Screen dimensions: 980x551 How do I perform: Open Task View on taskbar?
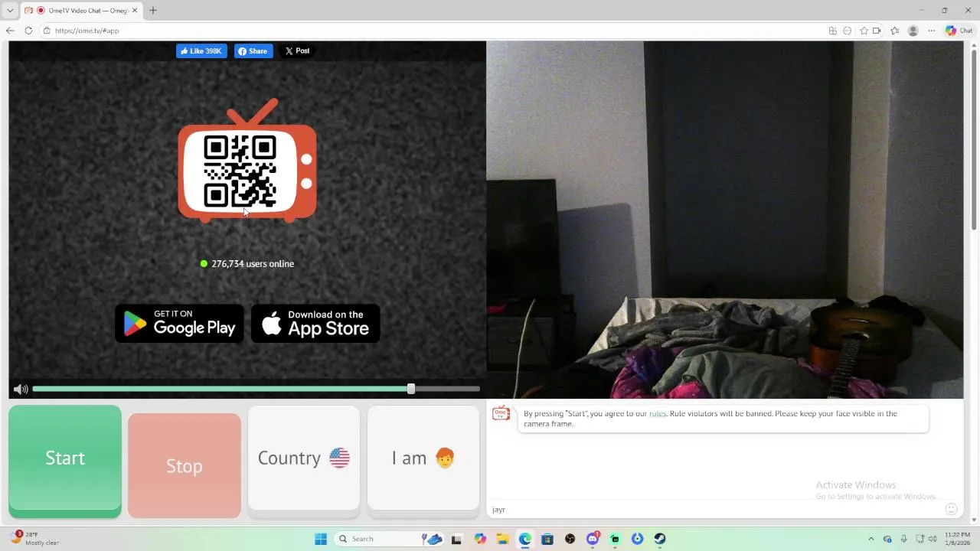coord(456,539)
